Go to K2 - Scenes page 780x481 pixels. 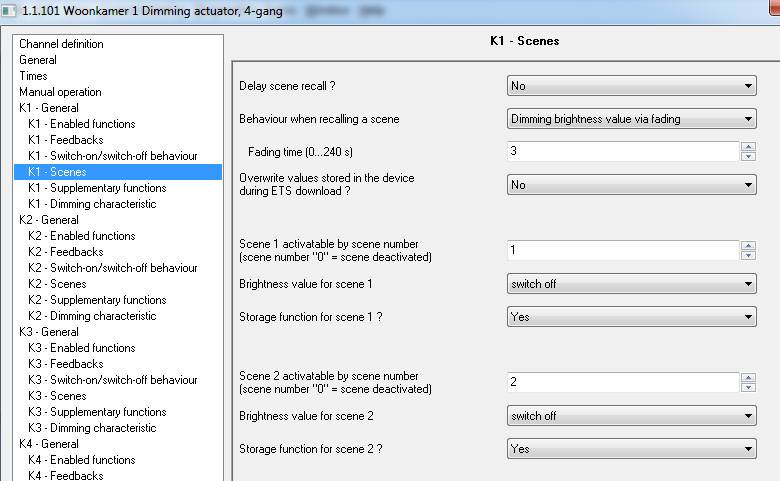click(57, 284)
